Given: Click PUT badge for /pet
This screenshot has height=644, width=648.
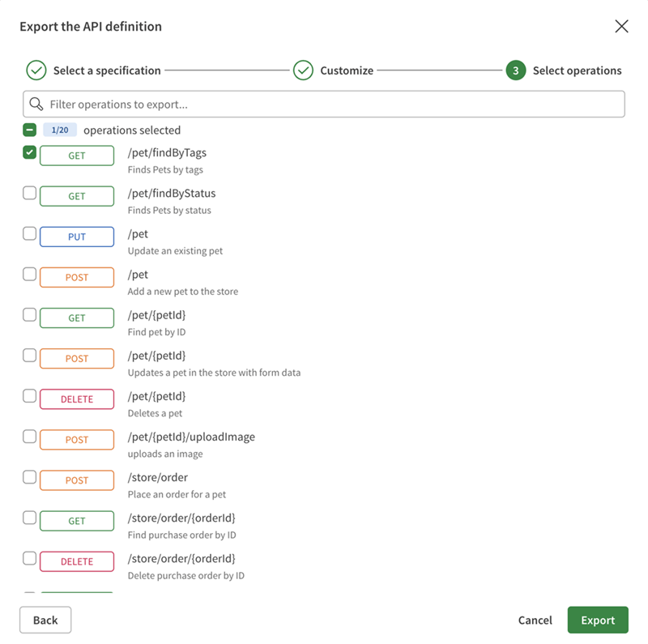Looking at the screenshot, I should (77, 237).
